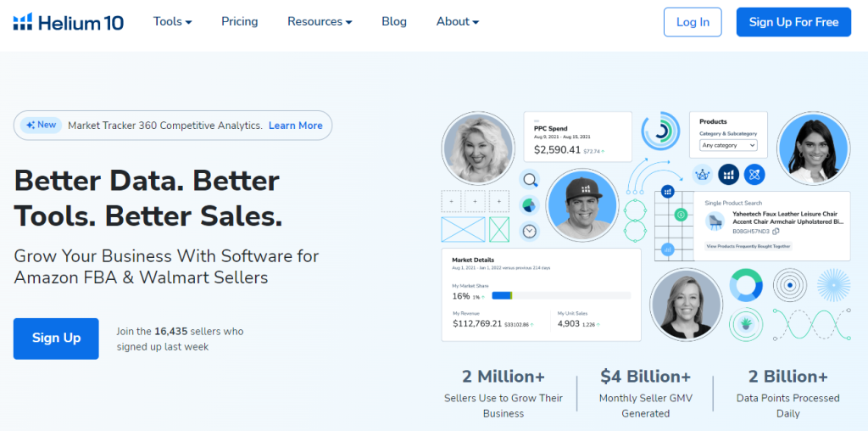868x431 pixels.
Task: Click the blue atom icon
Action: tap(754, 175)
